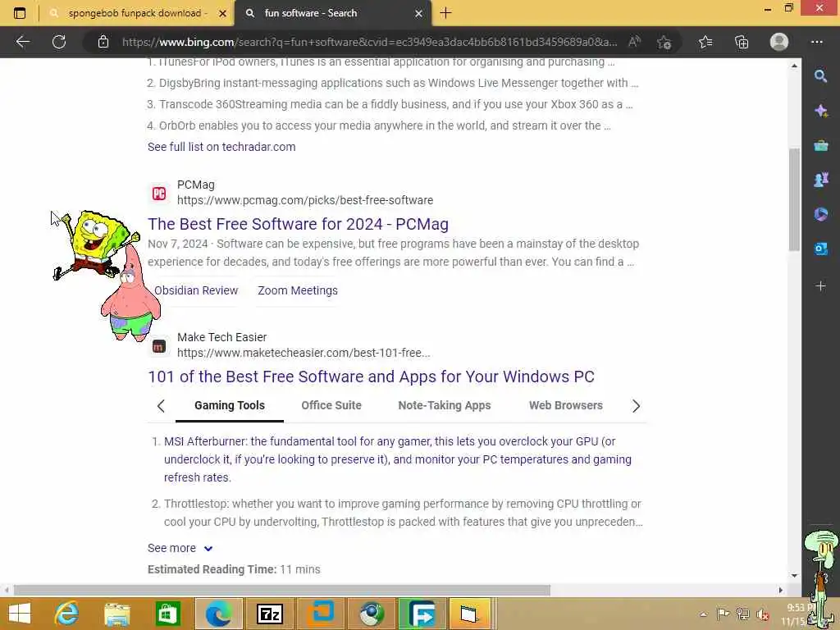Image resolution: width=840 pixels, height=630 pixels.
Task: Close the spongebob funpack download tab
Action: coord(222,13)
